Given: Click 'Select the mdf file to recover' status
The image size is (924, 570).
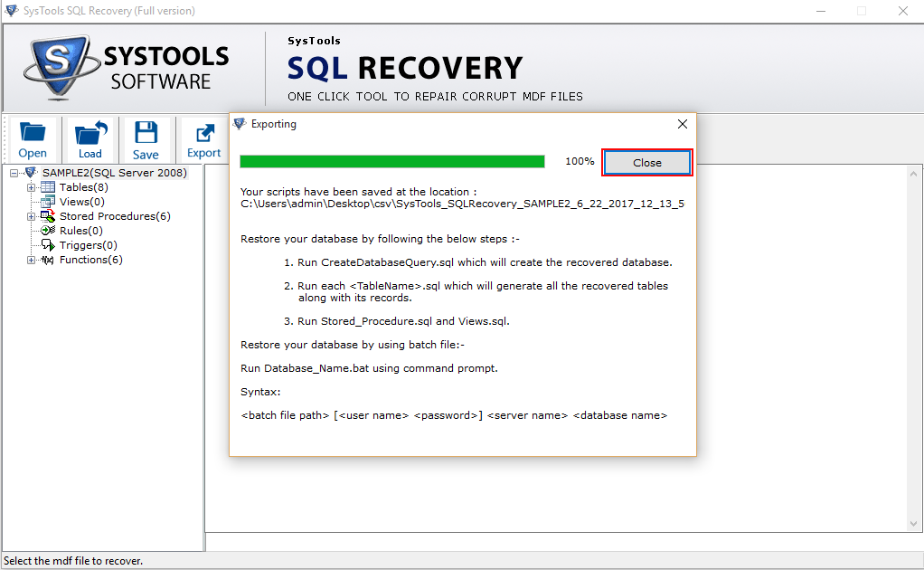Looking at the screenshot, I should tap(73, 561).
